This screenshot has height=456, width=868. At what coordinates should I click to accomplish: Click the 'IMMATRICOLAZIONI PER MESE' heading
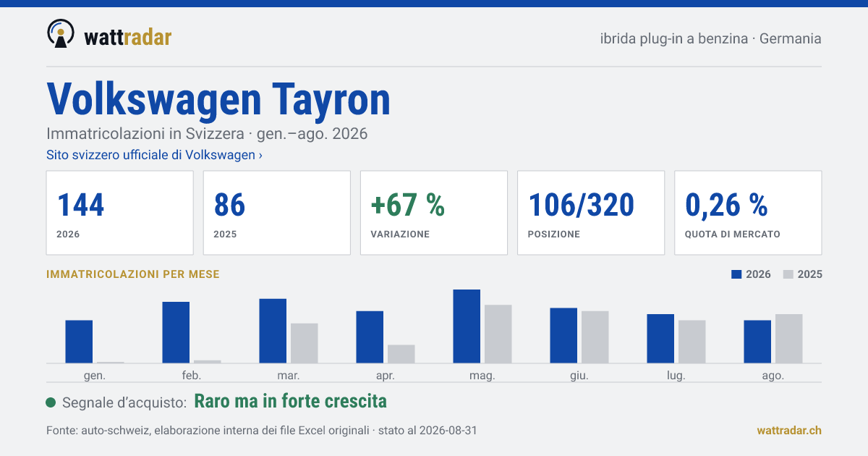[133, 274]
